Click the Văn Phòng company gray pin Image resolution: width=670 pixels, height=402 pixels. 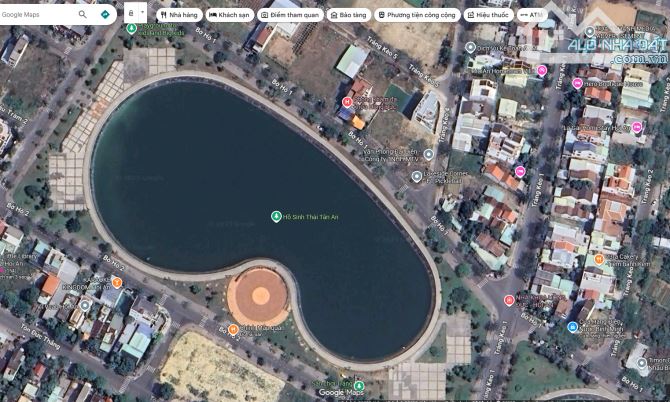(x=428, y=154)
